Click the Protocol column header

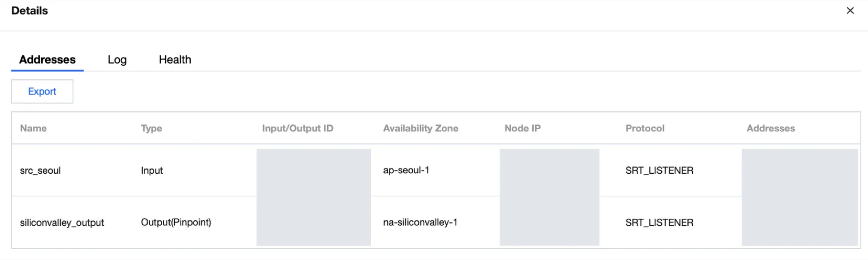[x=644, y=128]
